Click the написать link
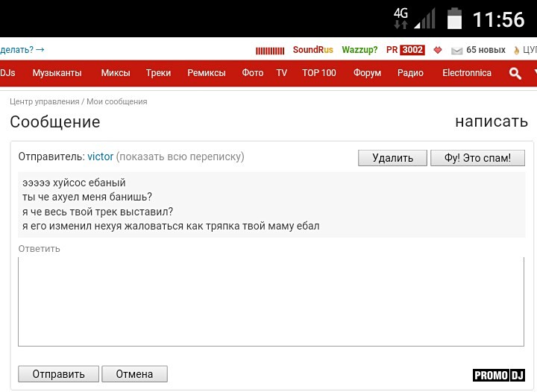 [x=492, y=121]
